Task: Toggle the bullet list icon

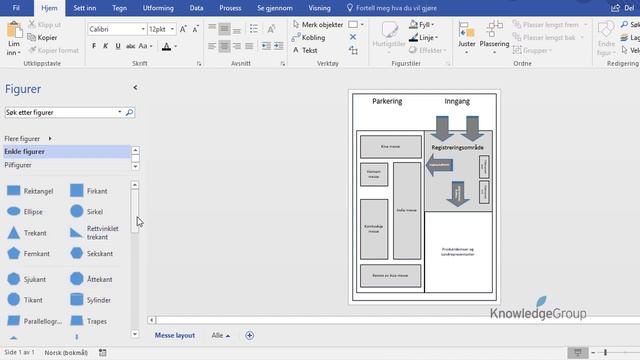Action: coord(254,29)
